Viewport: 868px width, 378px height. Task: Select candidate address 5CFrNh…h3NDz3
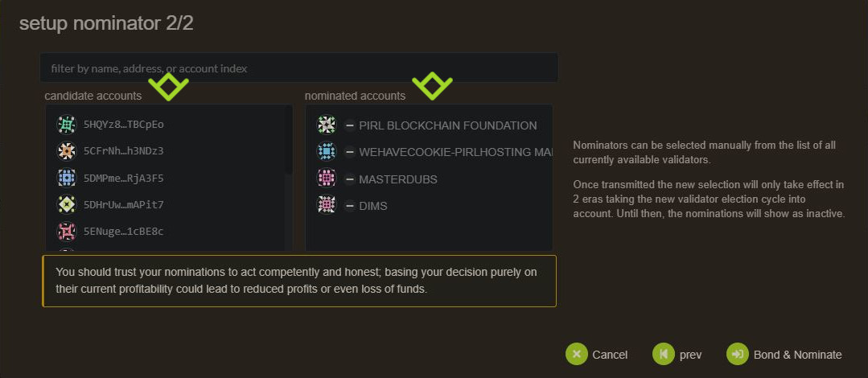[x=123, y=150]
